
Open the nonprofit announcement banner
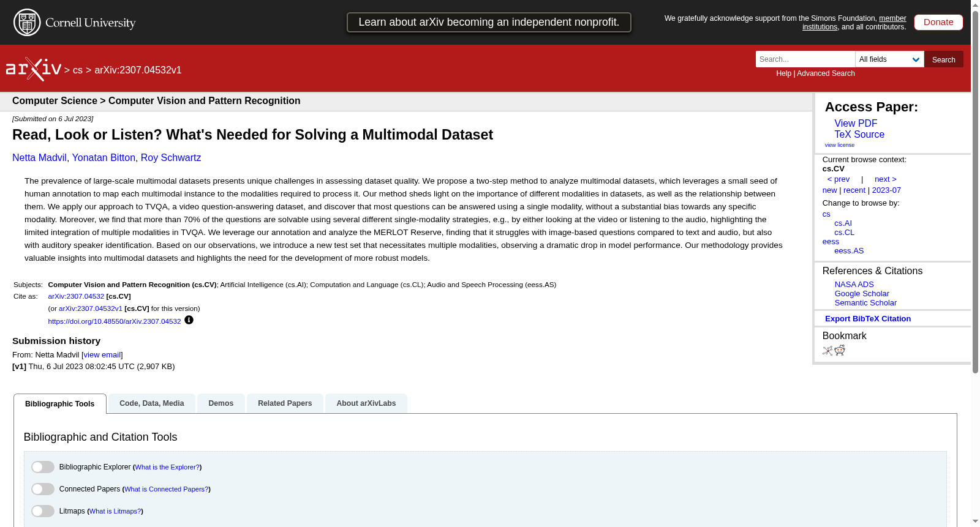tap(489, 22)
